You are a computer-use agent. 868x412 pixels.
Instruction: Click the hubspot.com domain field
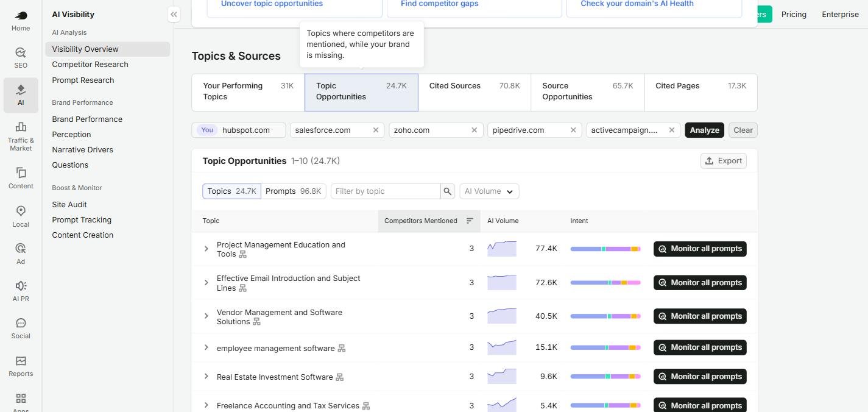[239, 130]
